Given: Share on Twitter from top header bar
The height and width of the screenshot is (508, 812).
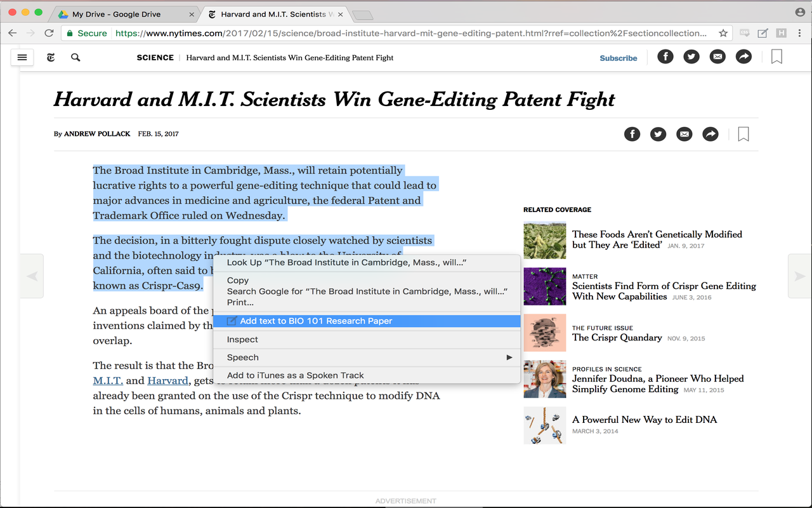Looking at the screenshot, I should pyautogui.click(x=691, y=57).
